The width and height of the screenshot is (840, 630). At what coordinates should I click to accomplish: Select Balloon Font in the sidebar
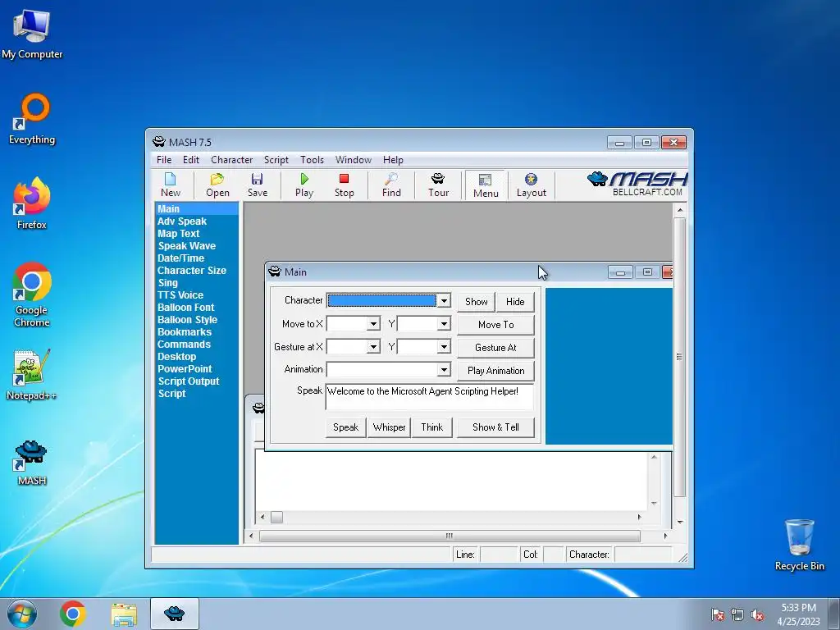[186, 308]
